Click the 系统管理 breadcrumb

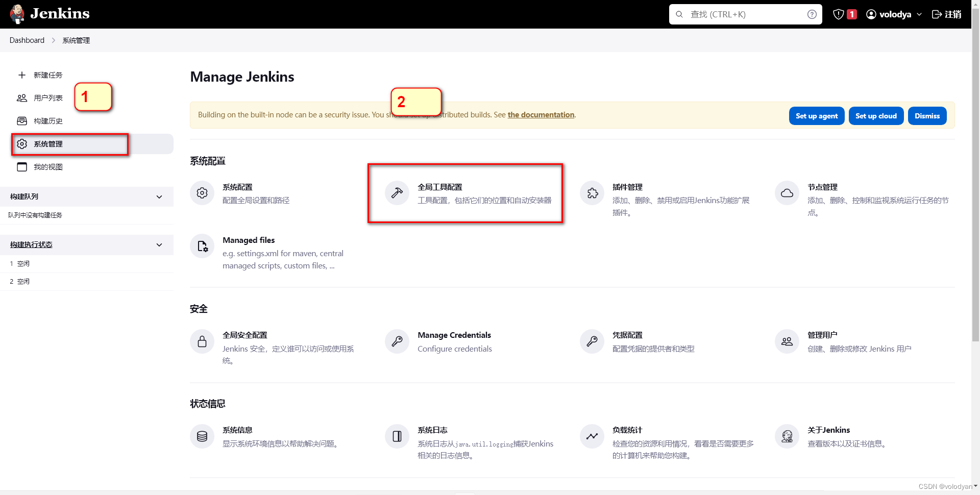click(x=76, y=40)
